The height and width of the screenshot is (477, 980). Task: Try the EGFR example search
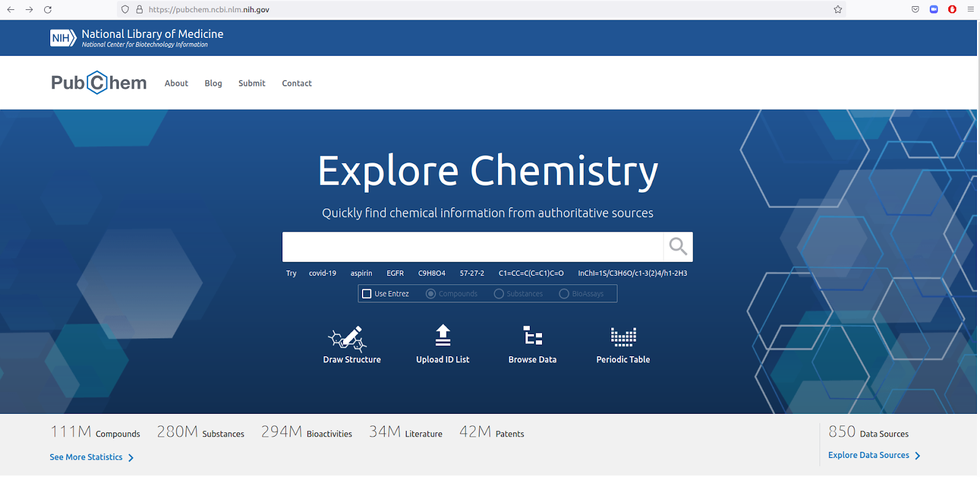click(395, 273)
